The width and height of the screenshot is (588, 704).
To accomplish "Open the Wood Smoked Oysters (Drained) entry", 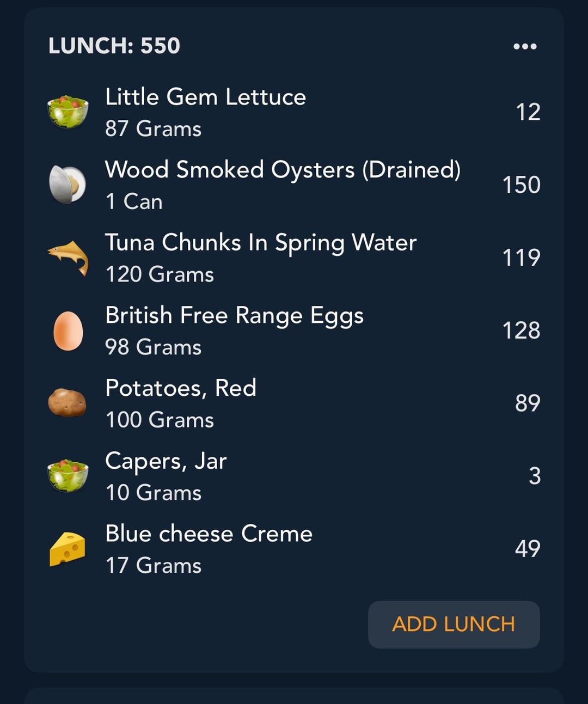I will pos(294,185).
